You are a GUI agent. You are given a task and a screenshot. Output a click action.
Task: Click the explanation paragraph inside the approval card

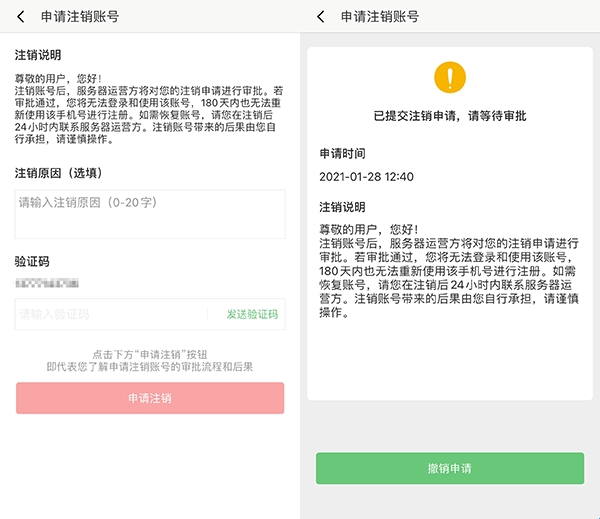pos(449,270)
